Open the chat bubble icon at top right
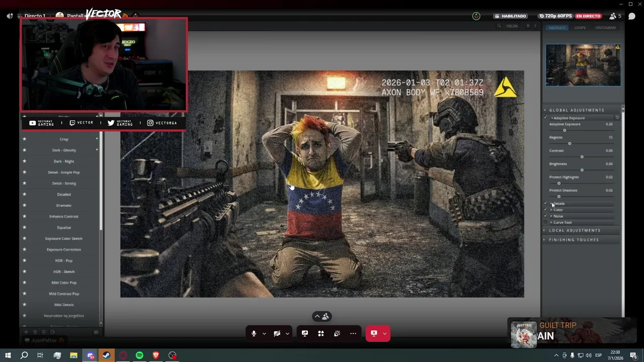The height and width of the screenshot is (362, 644). 631,16
